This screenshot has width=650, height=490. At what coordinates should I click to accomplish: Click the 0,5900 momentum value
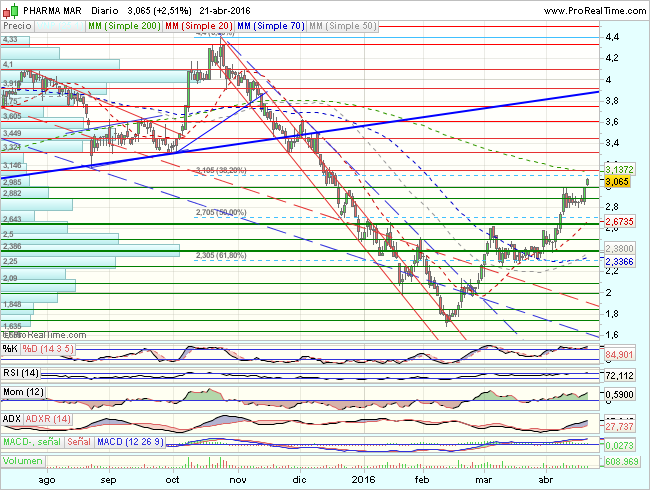click(x=619, y=395)
